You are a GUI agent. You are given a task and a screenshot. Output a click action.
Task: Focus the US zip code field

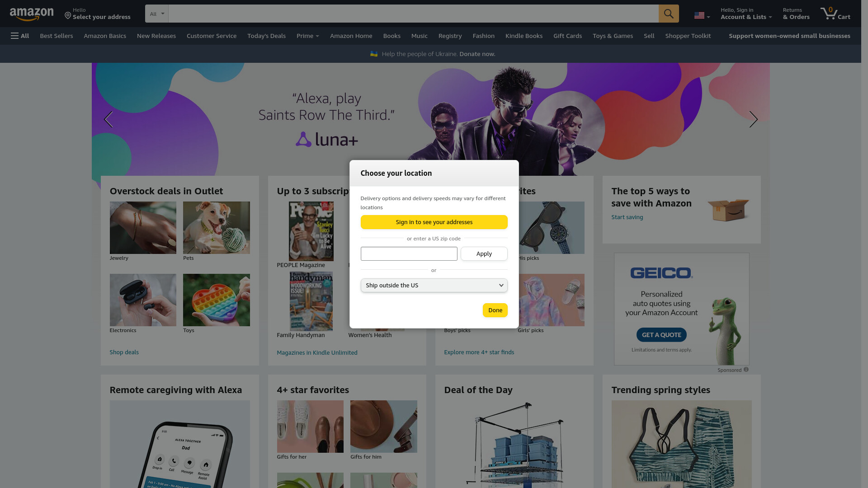[x=409, y=253]
